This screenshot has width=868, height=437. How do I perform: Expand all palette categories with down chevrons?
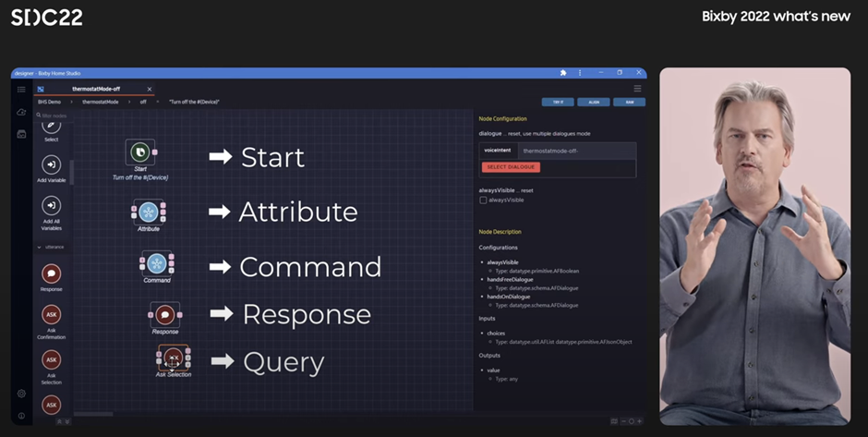(x=67, y=421)
